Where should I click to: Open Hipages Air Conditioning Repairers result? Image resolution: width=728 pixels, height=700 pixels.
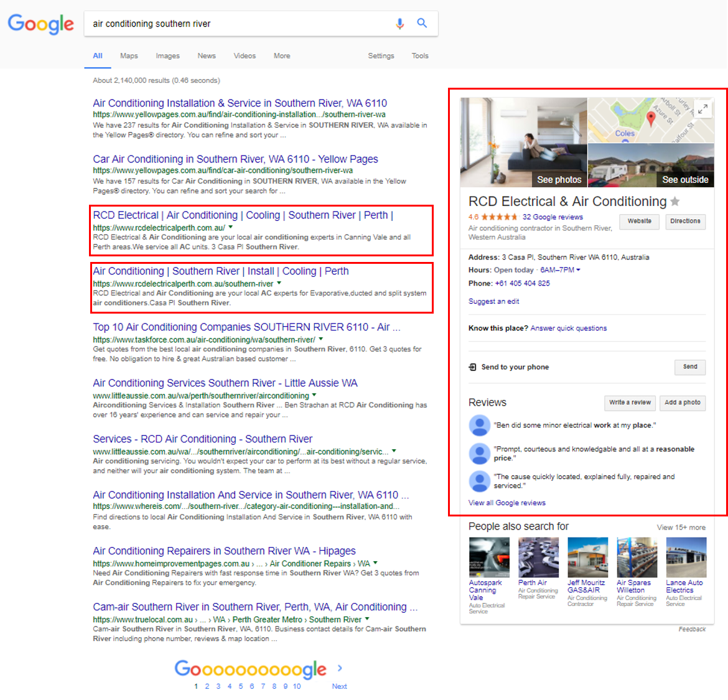pos(224,551)
